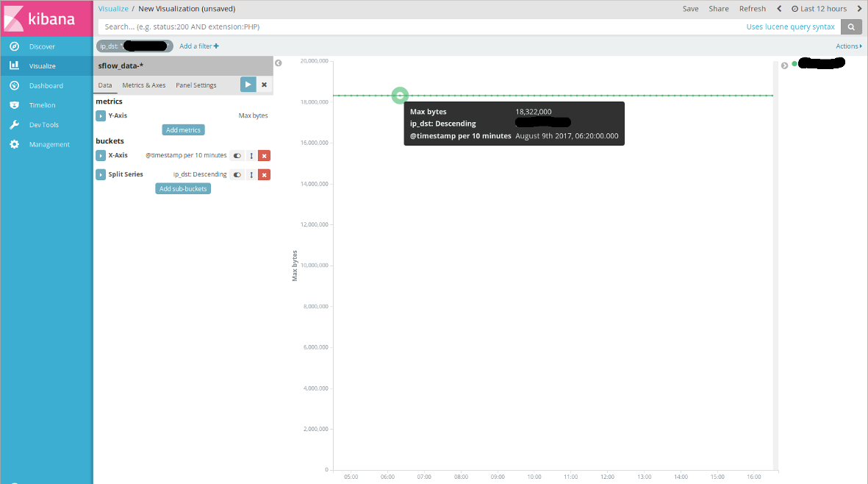Step time range forward
This screenshot has height=484, width=868.
(x=860, y=9)
